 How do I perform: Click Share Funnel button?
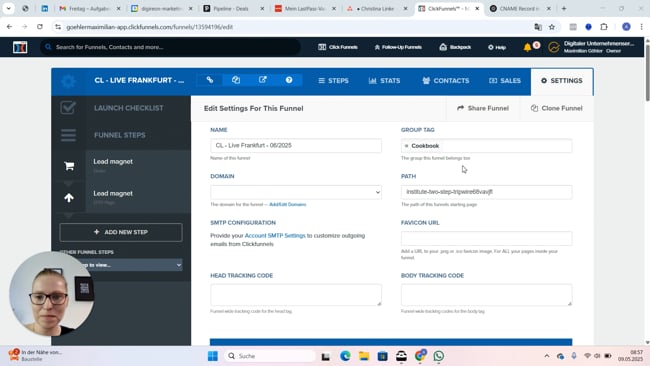click(483, 108)
